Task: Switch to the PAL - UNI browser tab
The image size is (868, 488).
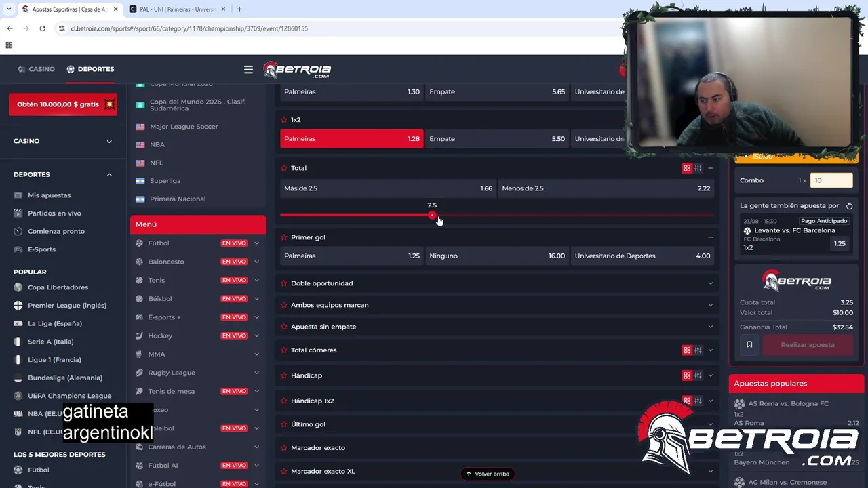Action: click(176, 9)
